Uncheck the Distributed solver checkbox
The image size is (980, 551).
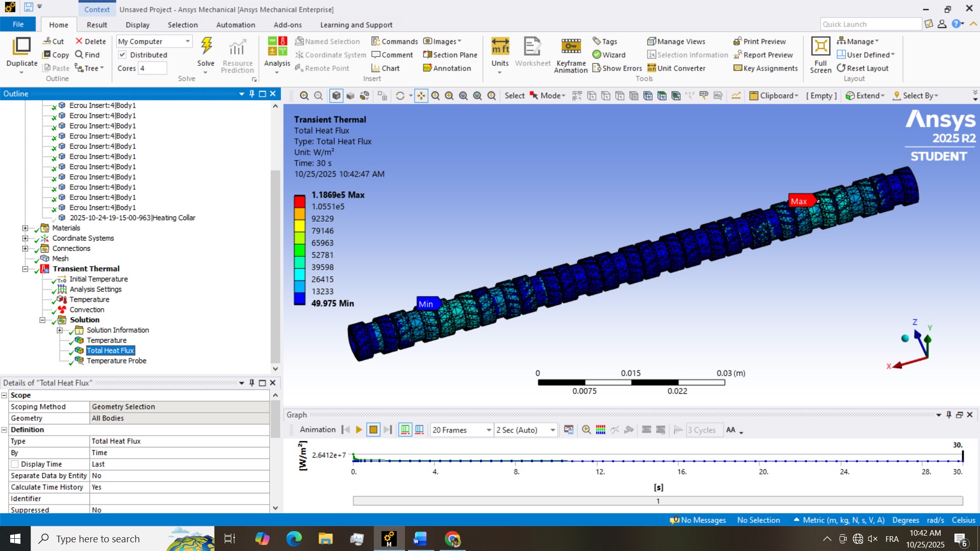[123, 55]
